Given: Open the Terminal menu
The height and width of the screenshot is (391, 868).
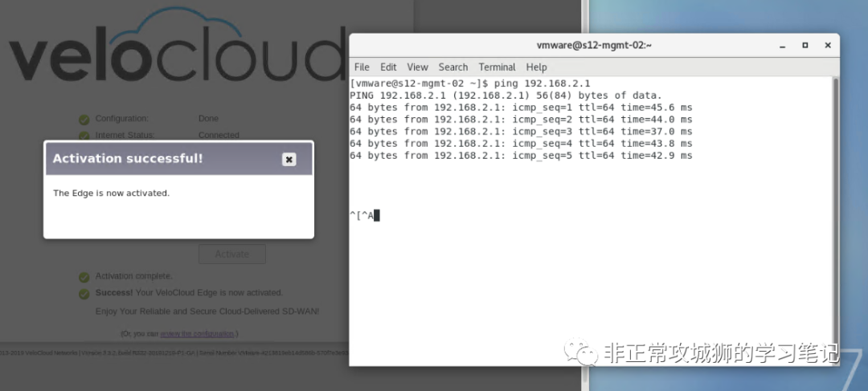Looking at the screenshot, I should point(497,67).
